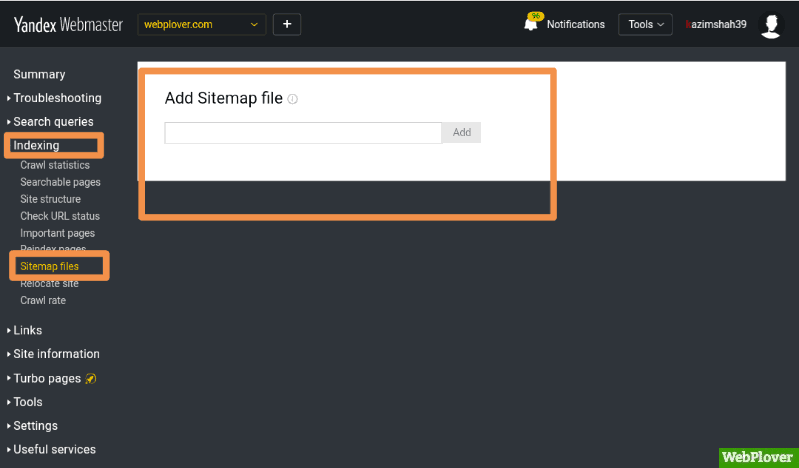Open Important pages

[x=58, y=233]
